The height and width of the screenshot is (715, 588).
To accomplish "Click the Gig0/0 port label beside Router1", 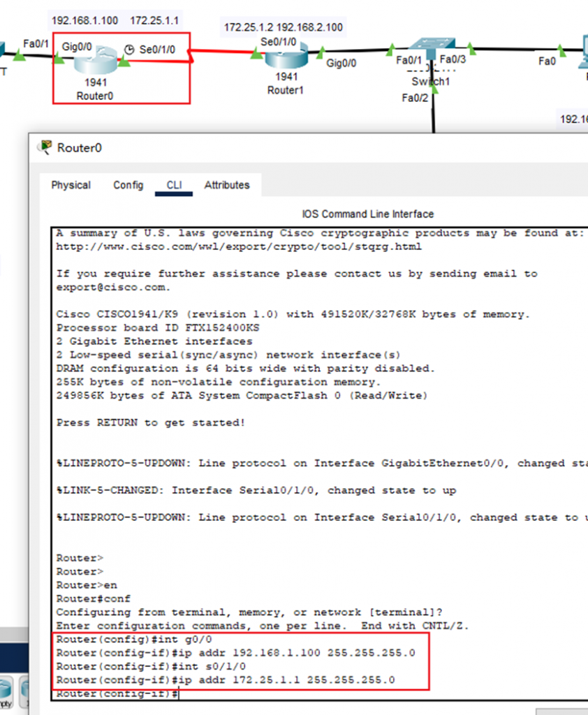I will [341, 64].
